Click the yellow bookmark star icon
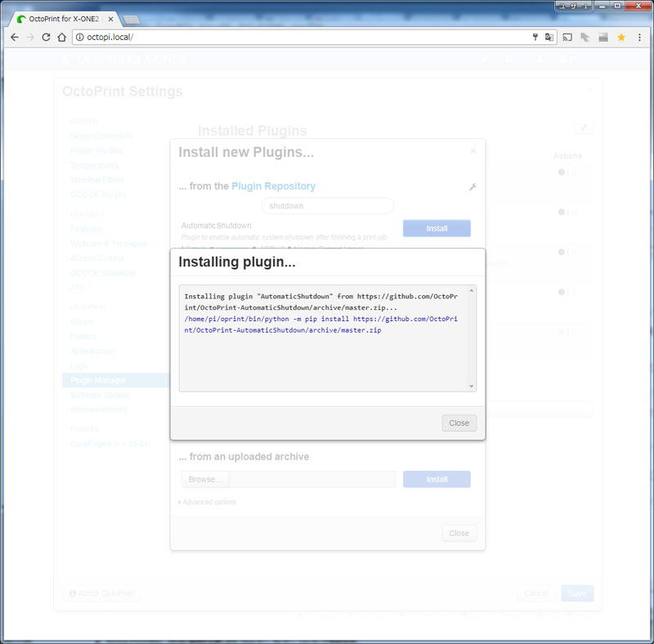Viewport: 654px width, 644px height. click(x=621, y=37)
